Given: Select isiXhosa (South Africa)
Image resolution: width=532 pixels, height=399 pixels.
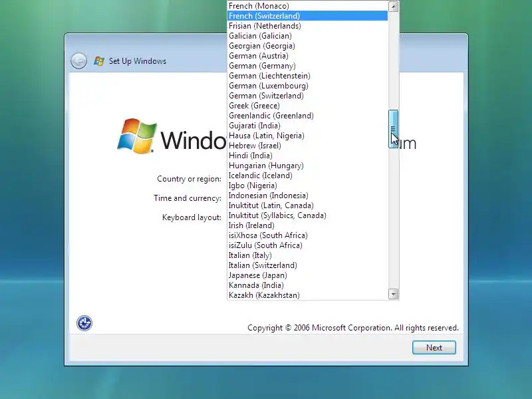Looking at the screenshot, I should [307, 235].
